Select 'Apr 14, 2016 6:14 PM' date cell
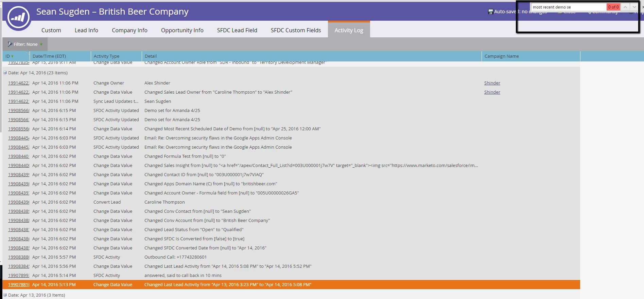Screen dimensions: 644x299 pos(54,129)
